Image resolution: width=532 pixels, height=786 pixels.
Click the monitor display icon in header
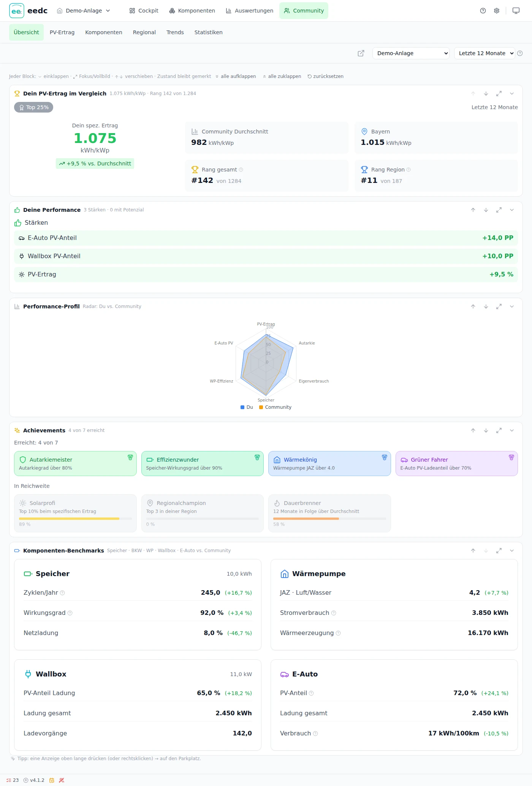click(x=516, y=11)
